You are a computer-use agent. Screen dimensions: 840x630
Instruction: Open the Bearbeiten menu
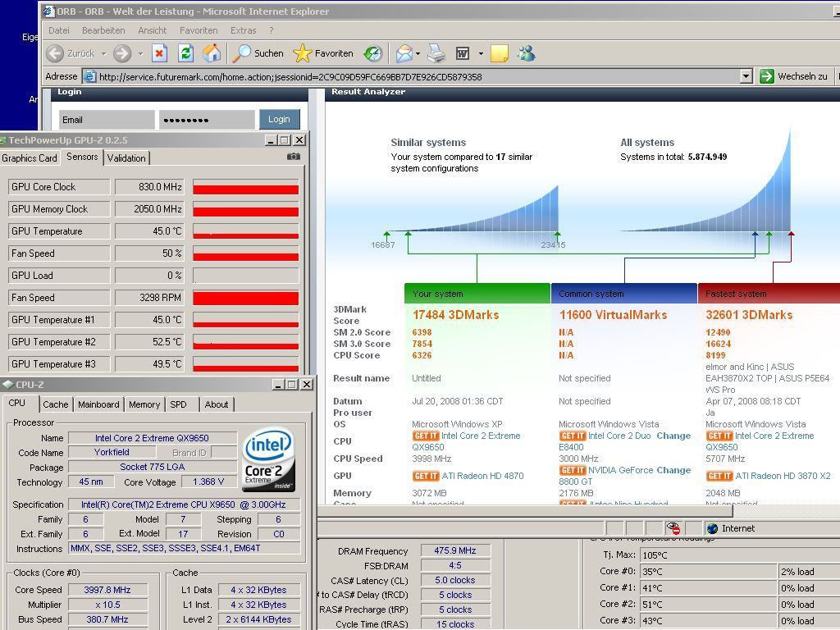coord(103,30)
